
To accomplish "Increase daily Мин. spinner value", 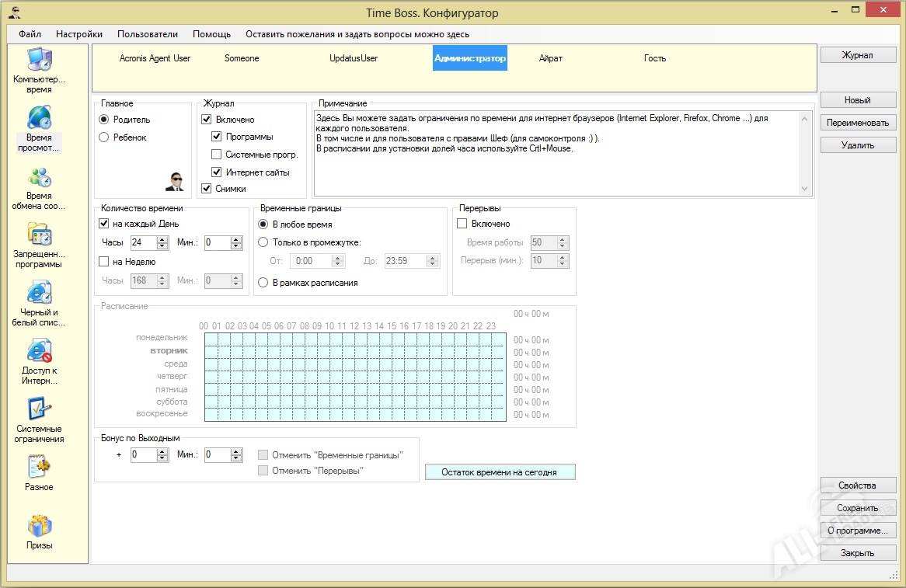I will [236, 239].
